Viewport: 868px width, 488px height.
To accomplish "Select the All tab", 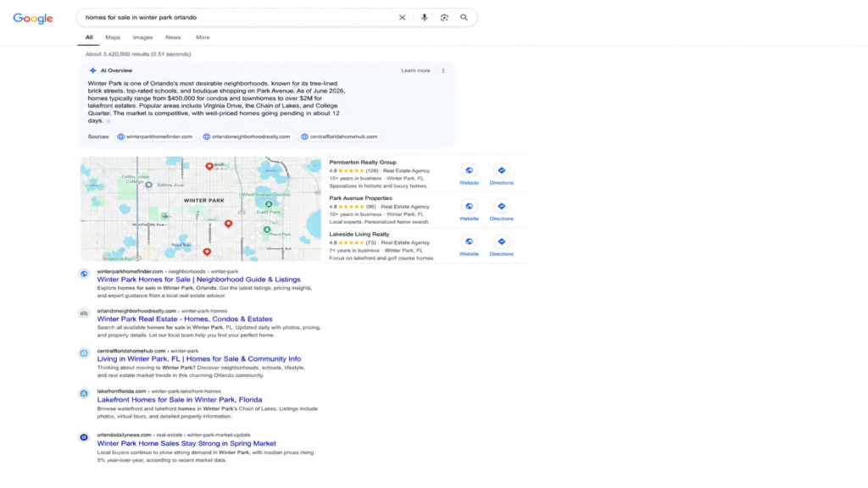I will click(88, 37).
